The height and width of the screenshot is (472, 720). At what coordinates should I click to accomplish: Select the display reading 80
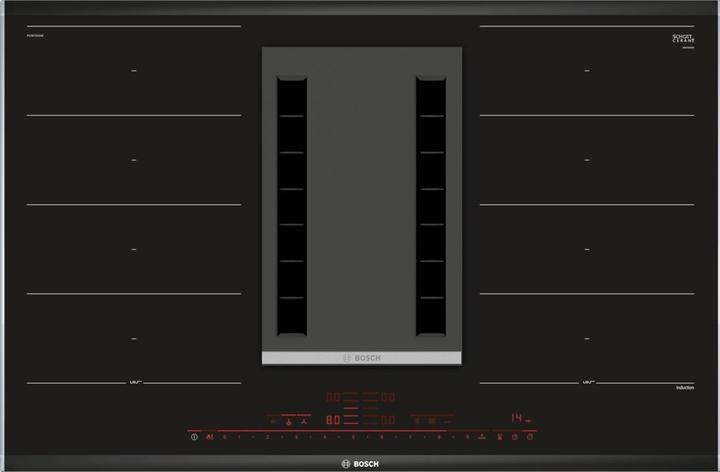[x=333, y=420]
